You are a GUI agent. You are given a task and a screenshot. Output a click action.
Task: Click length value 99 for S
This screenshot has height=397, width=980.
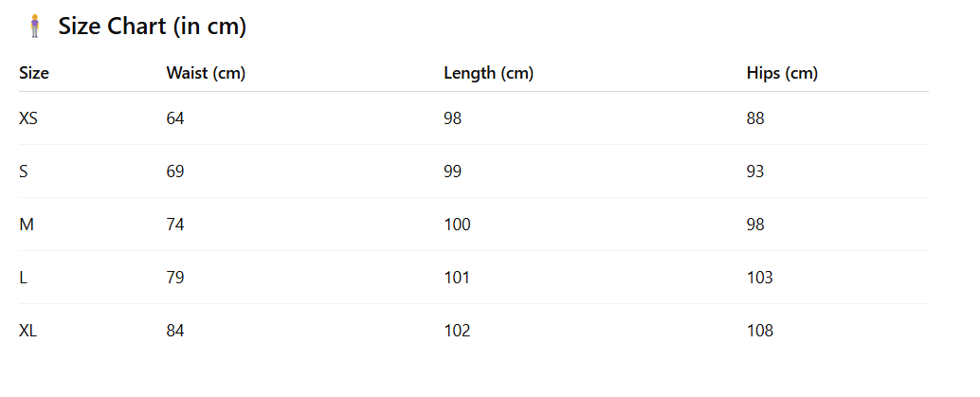coord(452,171)
